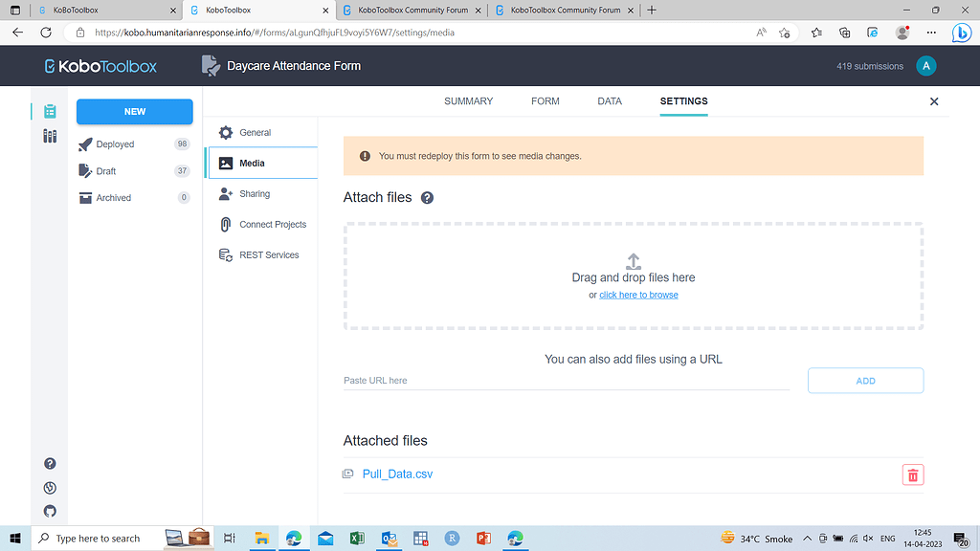
Task: Delete Pull_Data.csv using the trash icon
Action: click(x=912, y=474)
